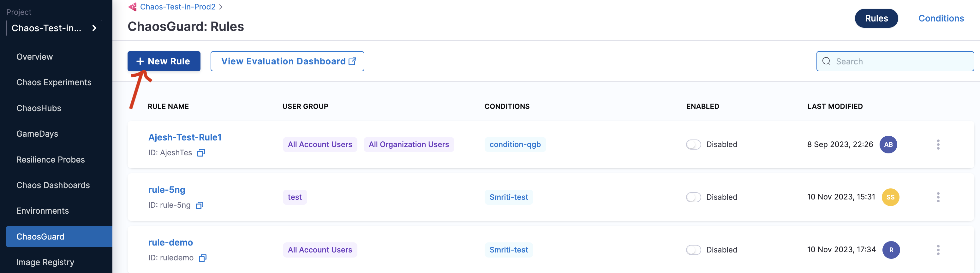Enable the Ajesh-Test-Rule1 rule toggle
980x273 pixels.
693,145
